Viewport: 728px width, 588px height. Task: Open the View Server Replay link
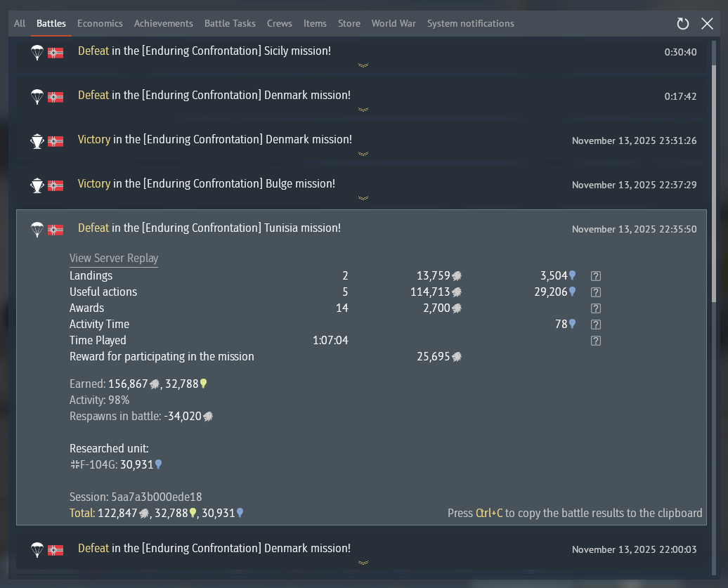coord(114,259)
